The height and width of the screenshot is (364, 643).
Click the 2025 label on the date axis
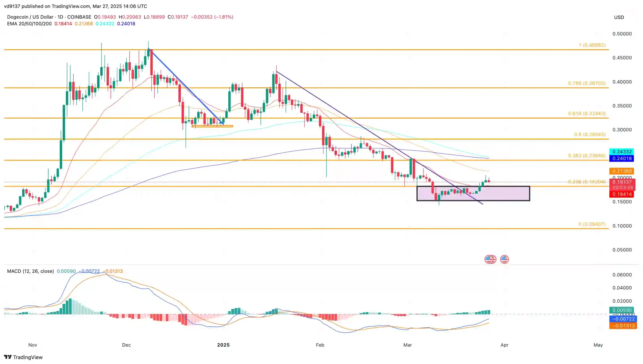point(224,345)
